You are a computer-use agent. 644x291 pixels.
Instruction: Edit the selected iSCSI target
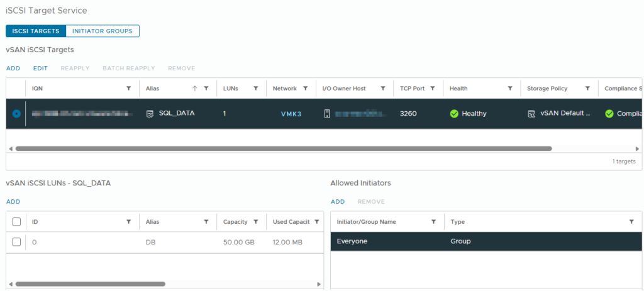click(40, 68)
